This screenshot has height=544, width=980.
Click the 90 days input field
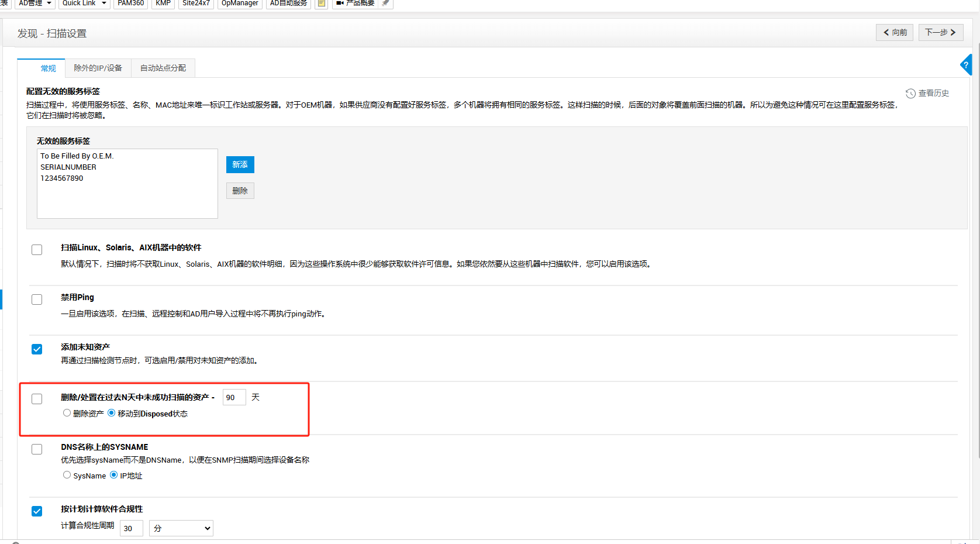pos(234,398)
